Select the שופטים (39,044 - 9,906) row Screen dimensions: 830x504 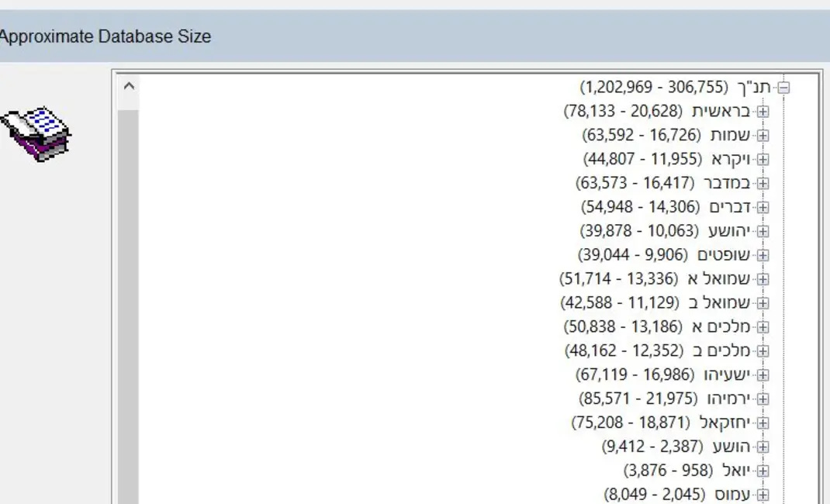tap(664, 254)
